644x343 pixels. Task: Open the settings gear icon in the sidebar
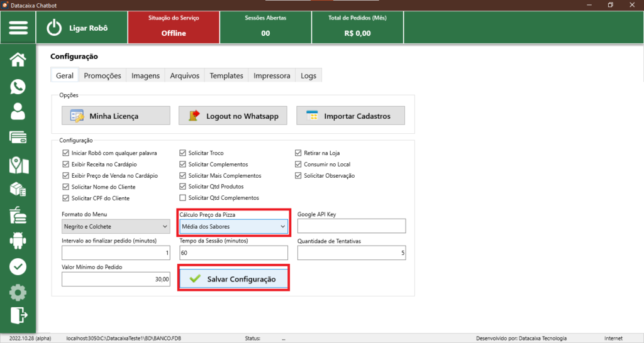[x=18, y=292]
